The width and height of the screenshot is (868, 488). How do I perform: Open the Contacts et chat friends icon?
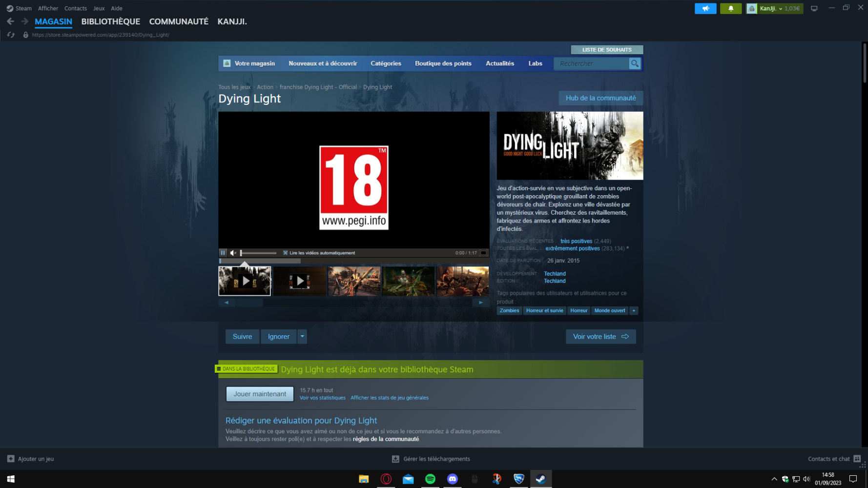pos(857,459)
